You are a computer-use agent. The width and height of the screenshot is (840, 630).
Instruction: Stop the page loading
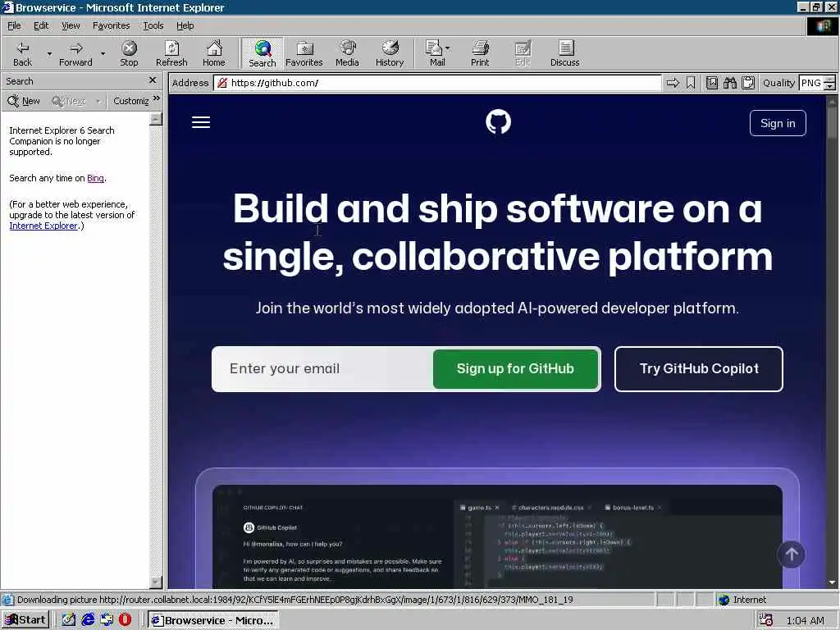pos(129,53)
